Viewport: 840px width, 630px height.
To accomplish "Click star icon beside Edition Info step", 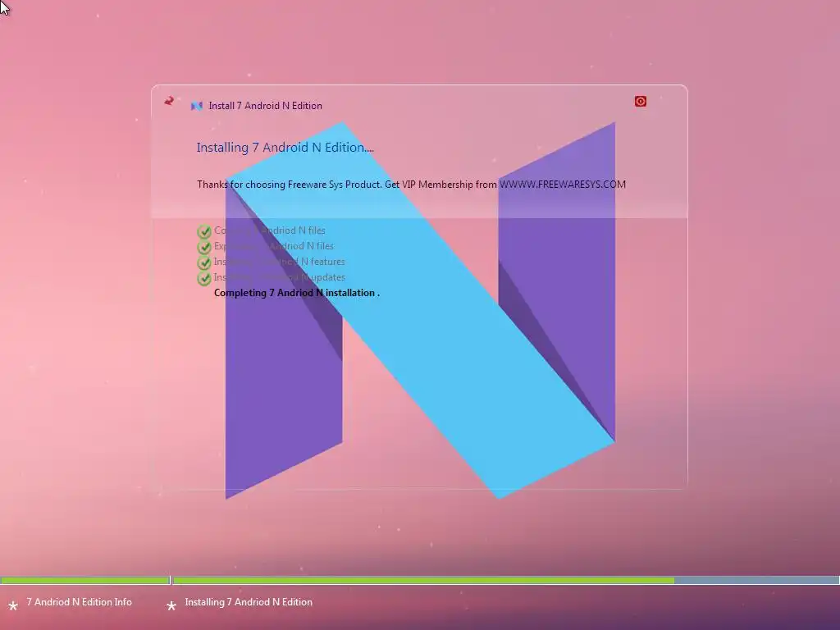I will point(13,606).
